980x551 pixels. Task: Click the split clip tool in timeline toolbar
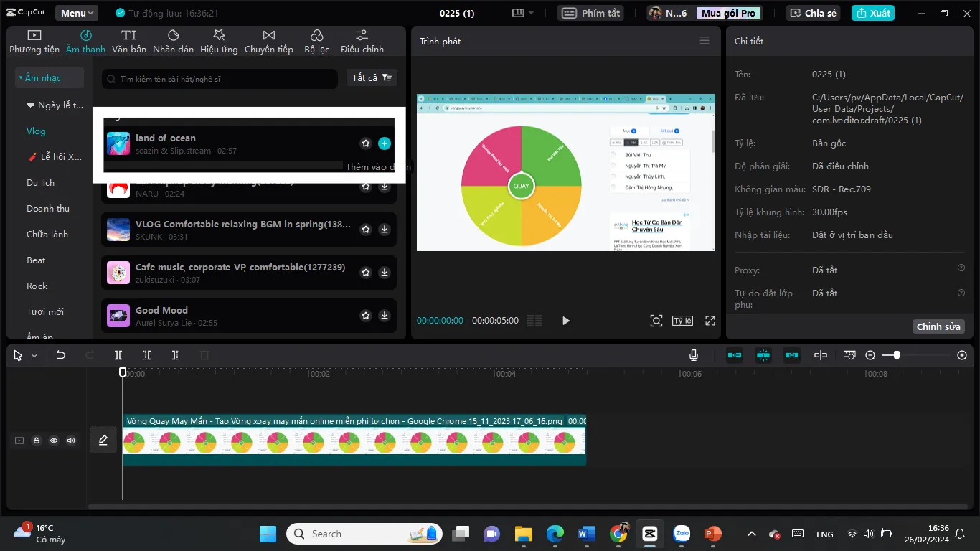click(118, 355)
